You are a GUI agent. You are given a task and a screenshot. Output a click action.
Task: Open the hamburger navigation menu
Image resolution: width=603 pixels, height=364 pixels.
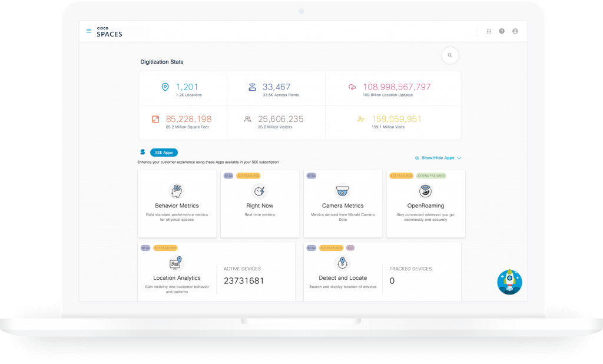point(89,31)
